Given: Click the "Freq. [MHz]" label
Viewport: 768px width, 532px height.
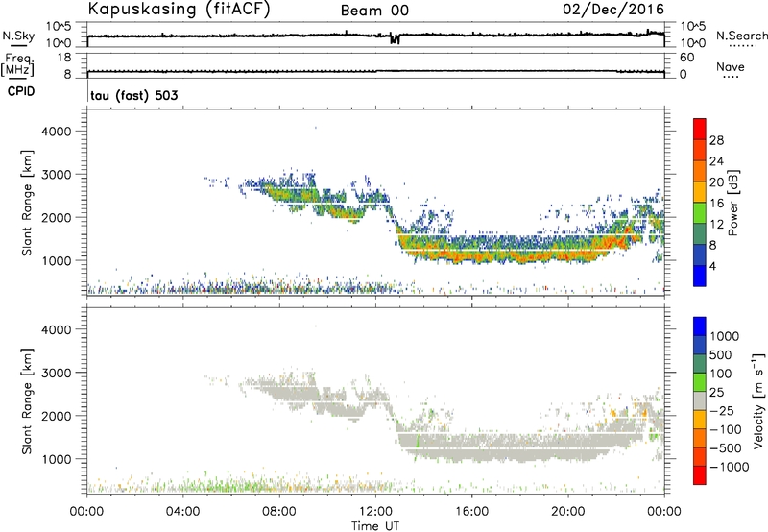Looking at the screenshot, I should pyautogui.click(x=17, y=65).
